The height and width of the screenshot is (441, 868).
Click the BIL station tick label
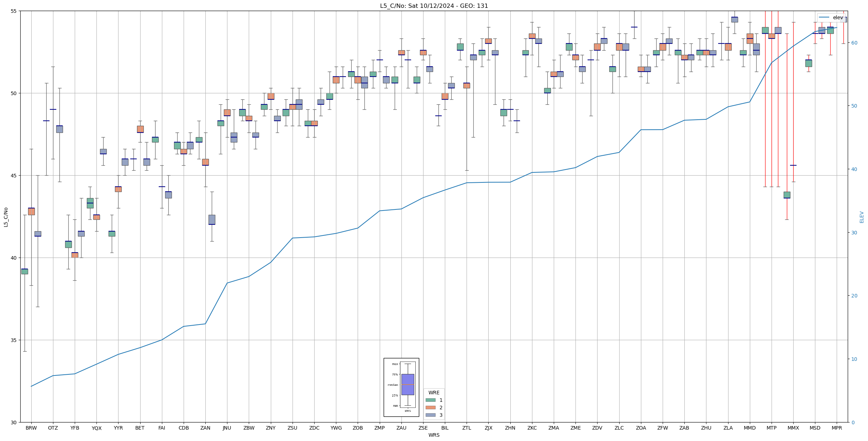pos(445,428)
